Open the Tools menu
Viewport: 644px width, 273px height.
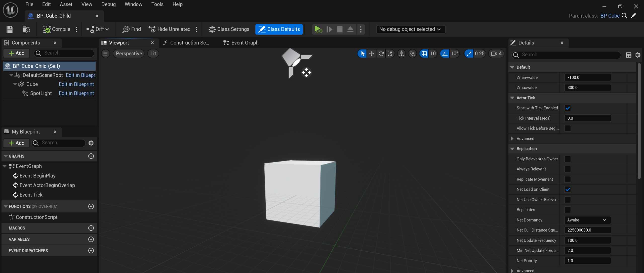point(157,4)
